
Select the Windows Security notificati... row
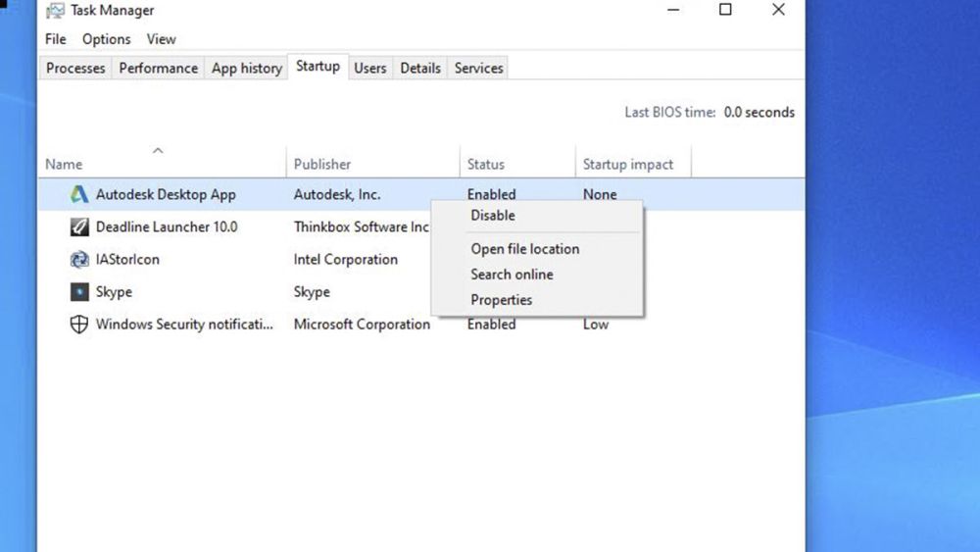[184, 325]
